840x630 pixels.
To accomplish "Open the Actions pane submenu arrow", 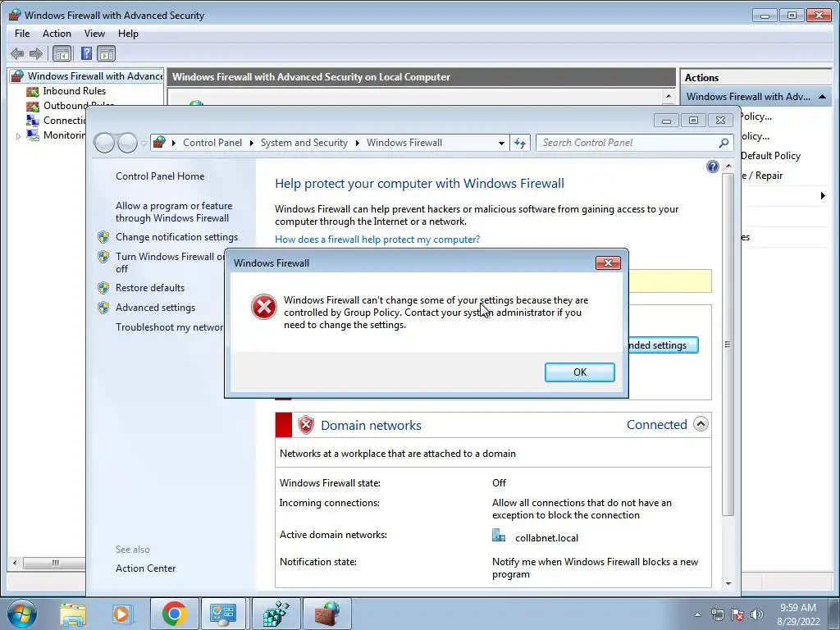I will point(822,195).
